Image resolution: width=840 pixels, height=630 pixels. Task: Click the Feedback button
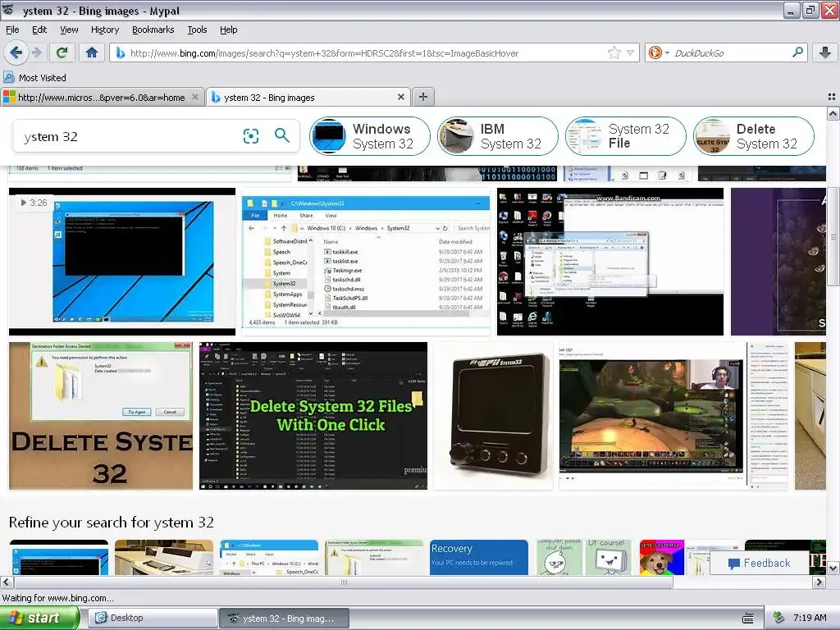[760, 563]
